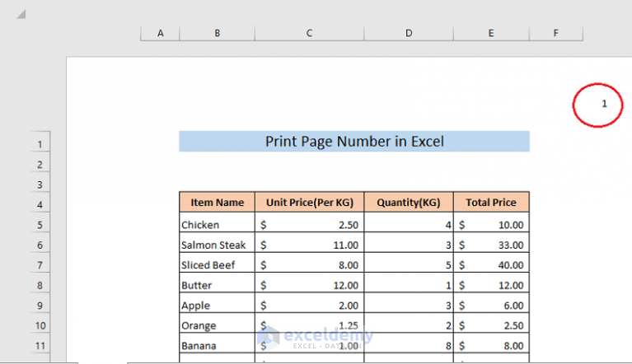Select the 'Sliced Beef' cell
Viewport: 632px width, 364px height.
click(x=218, y=263)
